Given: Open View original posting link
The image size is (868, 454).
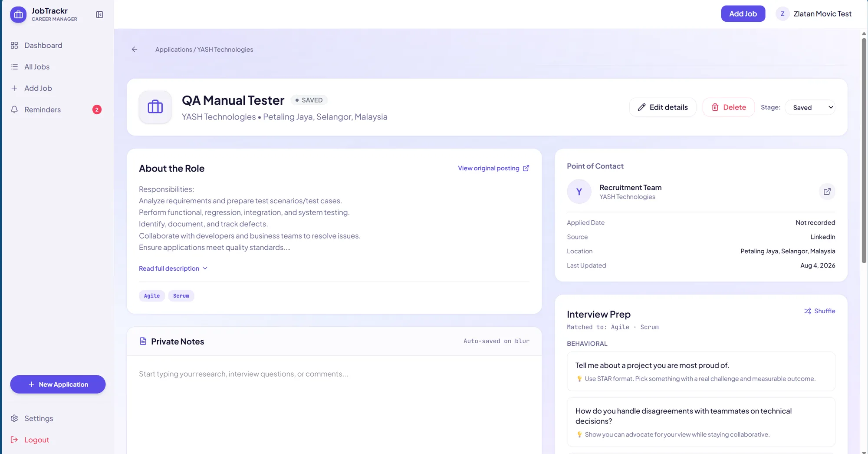Looking at the screenshot, I should click(x=493, y=168).
